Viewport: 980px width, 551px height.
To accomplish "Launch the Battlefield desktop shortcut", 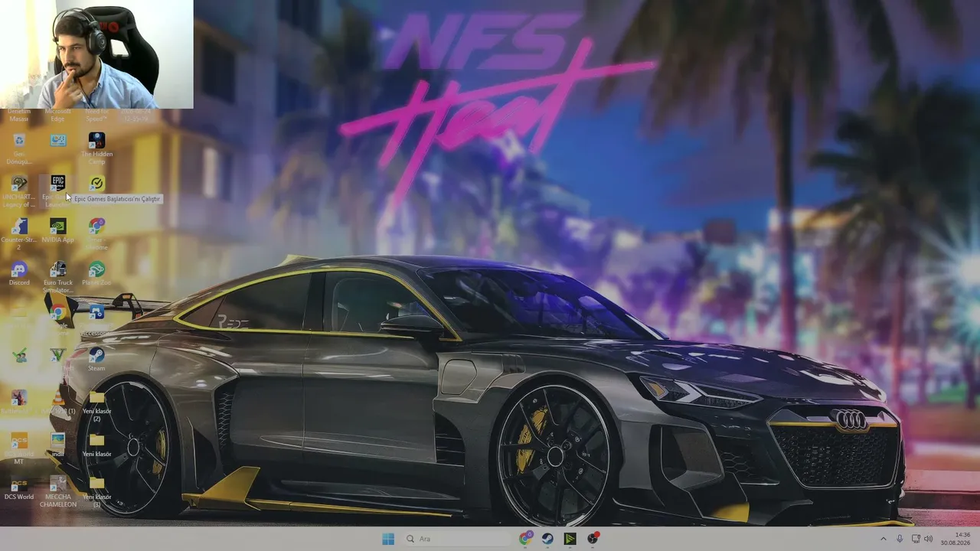I will pyautogui.click(x=19, y=403).
